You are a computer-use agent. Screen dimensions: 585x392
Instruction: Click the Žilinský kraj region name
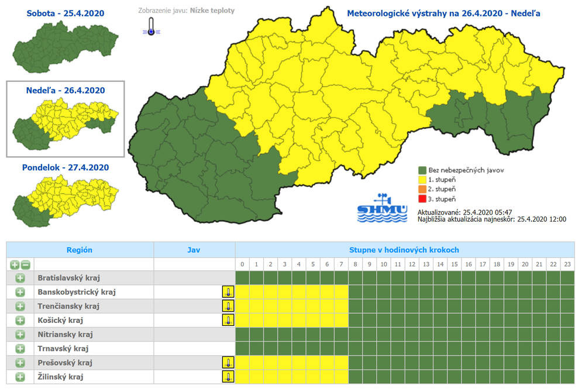[x=60, y=377]
